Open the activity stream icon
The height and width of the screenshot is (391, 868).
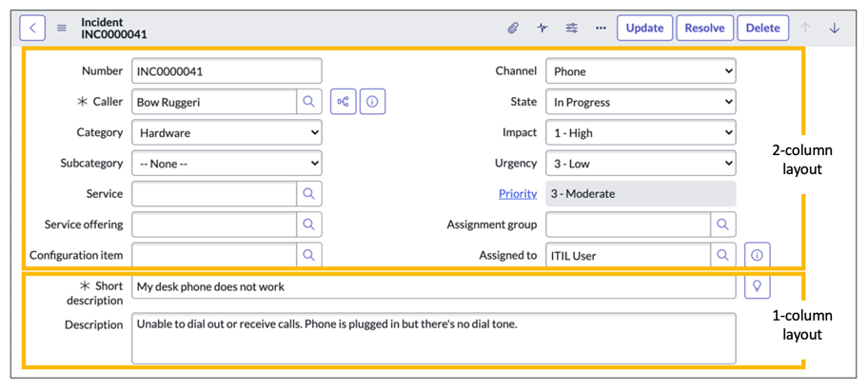(542, 28)
